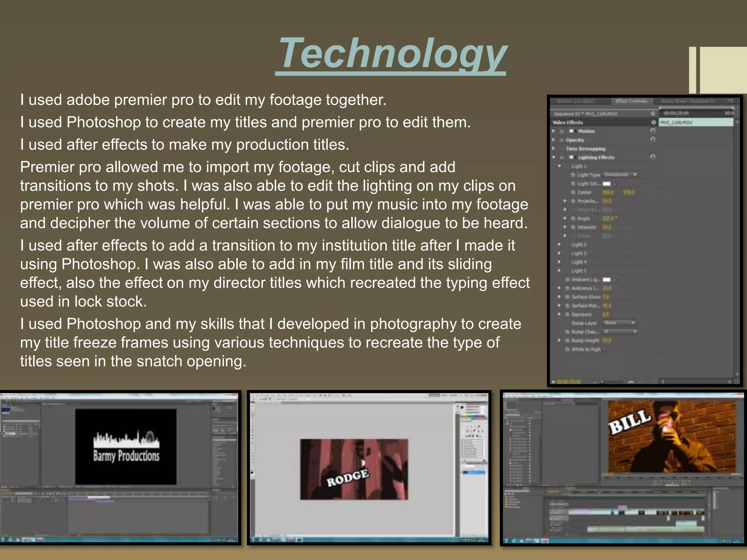Collapse the Lighting Effects section

(x=554, y=157)
